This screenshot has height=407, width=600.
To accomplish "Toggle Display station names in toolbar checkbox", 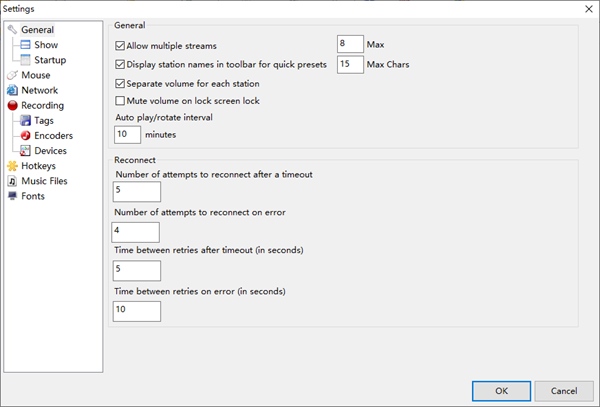I will point(121,65).
